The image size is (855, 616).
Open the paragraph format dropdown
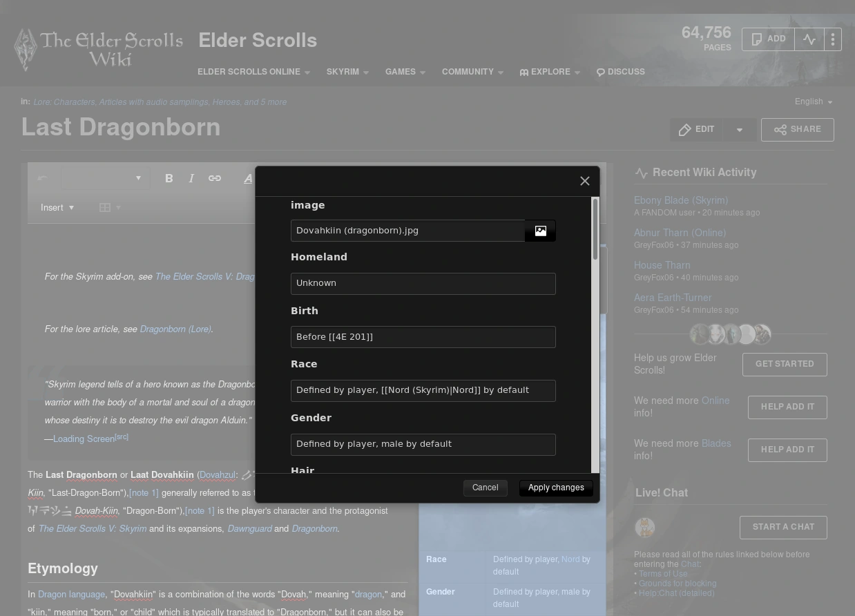[105, 179]
